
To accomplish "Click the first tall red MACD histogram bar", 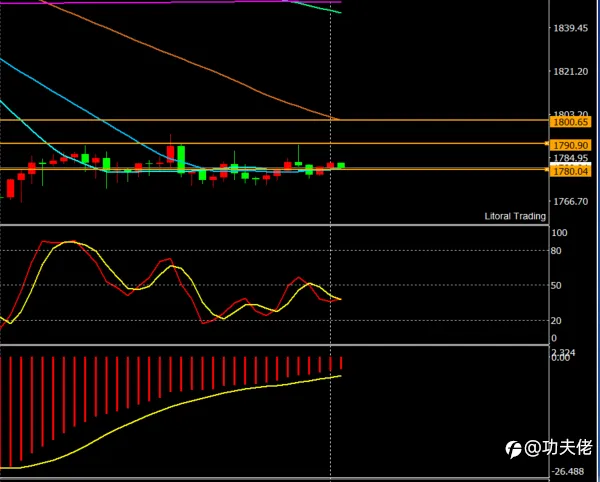I will coord(10,412).
